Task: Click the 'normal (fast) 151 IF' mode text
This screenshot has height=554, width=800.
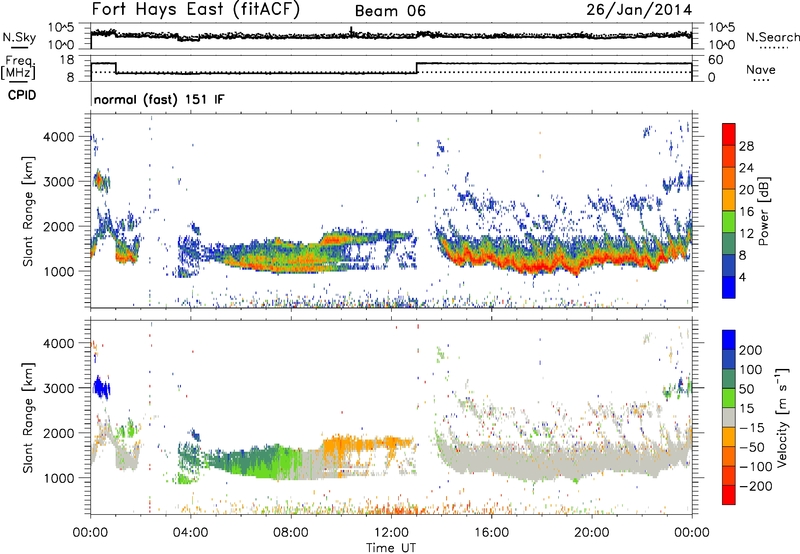Action: tap(159, 99)
